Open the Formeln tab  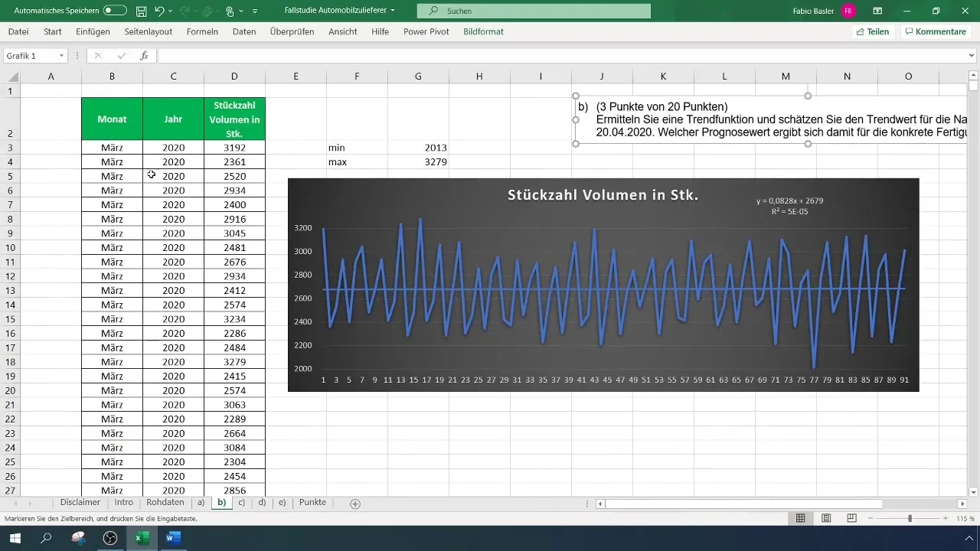[202, 31]
